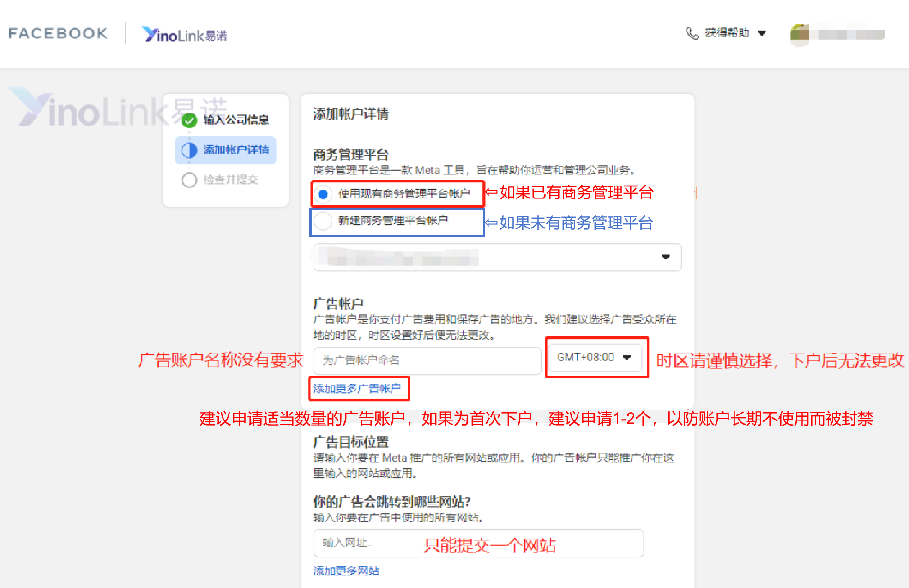Click the 输入网址 website input field
Screen dimensions: 909x588
479,543
